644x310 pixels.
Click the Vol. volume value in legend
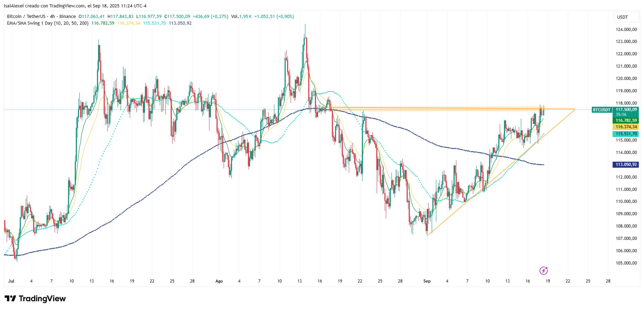pos(242,17)
